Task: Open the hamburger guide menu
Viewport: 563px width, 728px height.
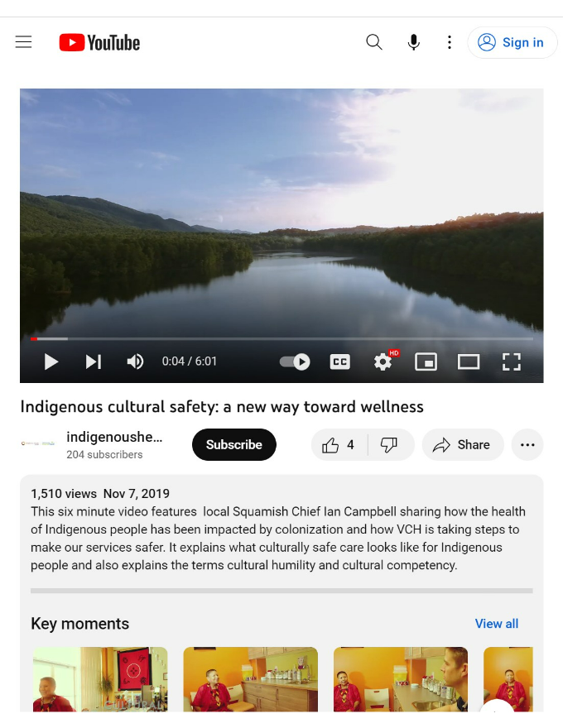Action: point(23,42)
